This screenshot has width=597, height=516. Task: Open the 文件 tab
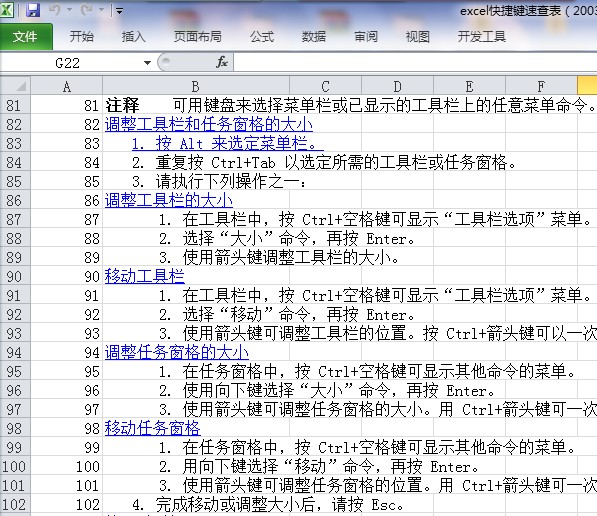pyautogui.click(x=26, y=37)
